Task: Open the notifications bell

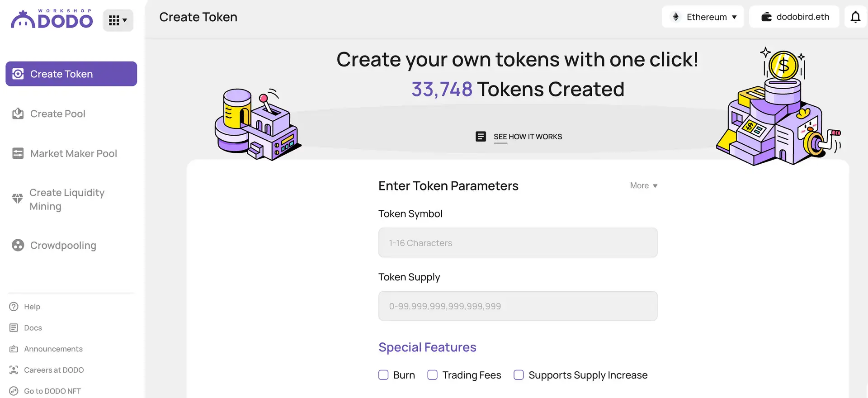Action: click(855, 17)
